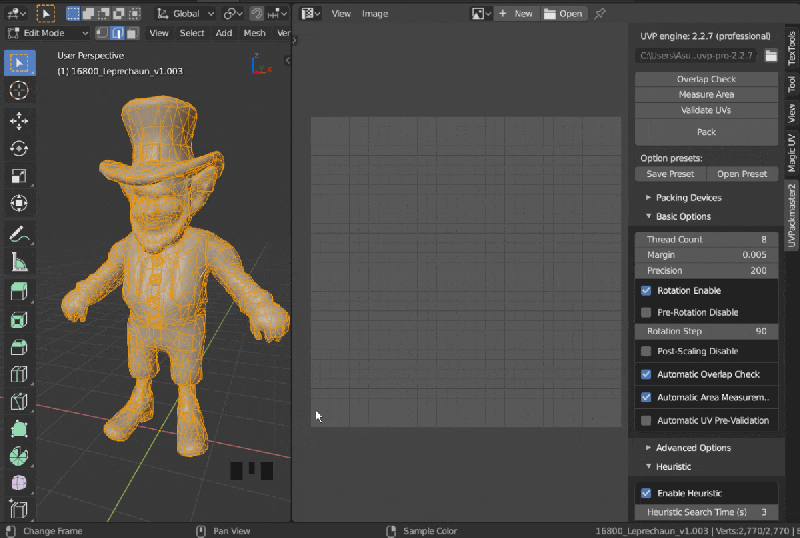Activate the 3D Cursor tool
The height and width of the screenshot is (538, 800).
click(19, 90)
